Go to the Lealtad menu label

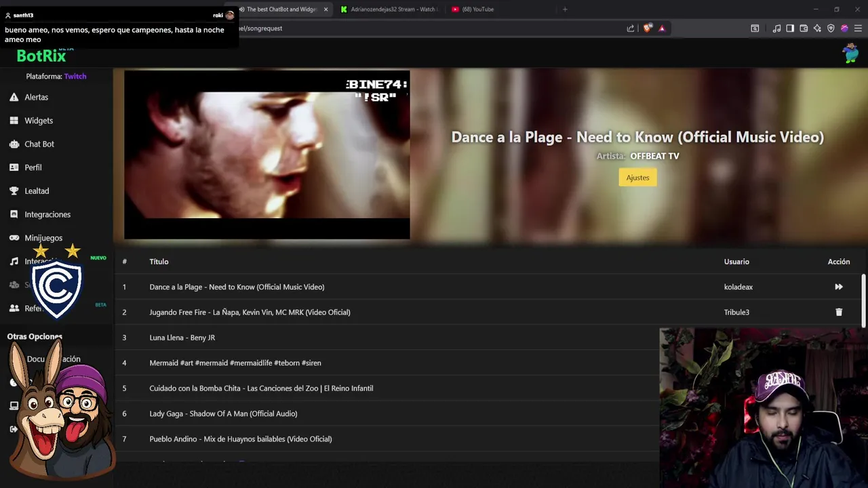pyautogui.click(x=37, y=191)
